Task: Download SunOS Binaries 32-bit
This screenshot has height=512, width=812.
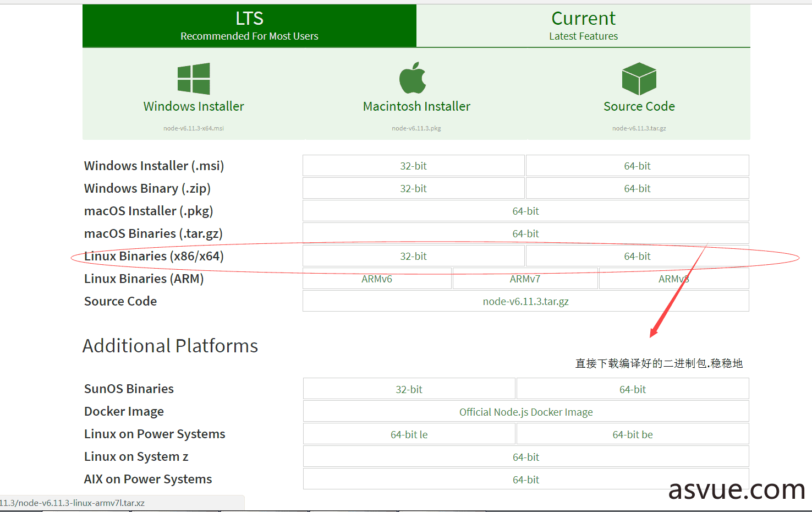Action: (409, 389)
